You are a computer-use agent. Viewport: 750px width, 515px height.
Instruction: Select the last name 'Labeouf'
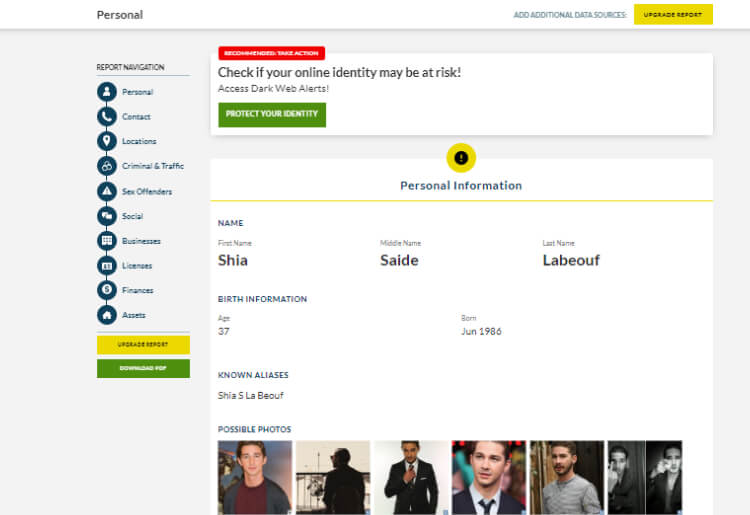pos(571,261)
